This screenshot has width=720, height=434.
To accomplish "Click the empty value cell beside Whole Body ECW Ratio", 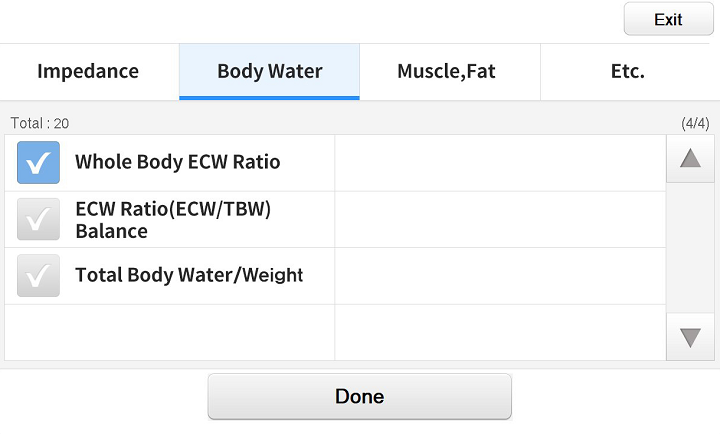I will pyautogui.click(x=499, y=162).
